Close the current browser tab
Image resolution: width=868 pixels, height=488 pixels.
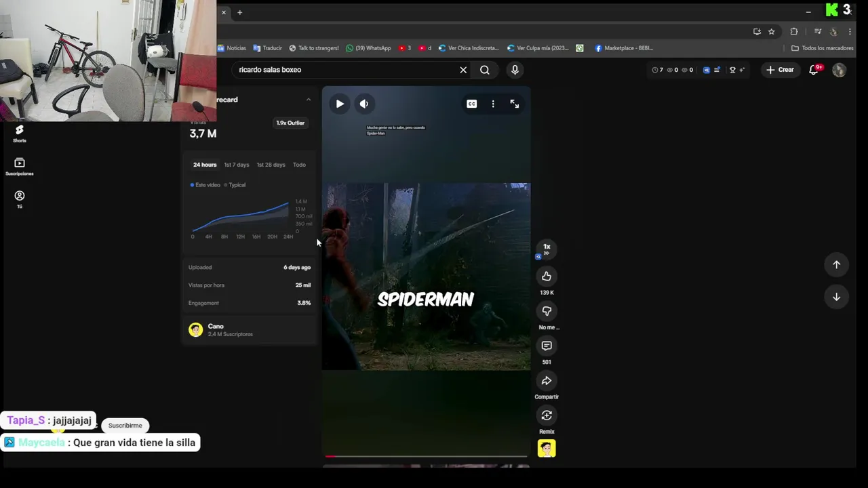pyautogui.click(x=224, y=12)
